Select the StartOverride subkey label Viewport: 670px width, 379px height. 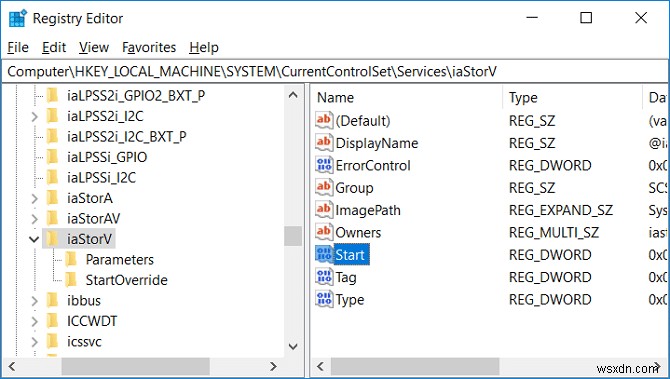(x=126, y=280)
